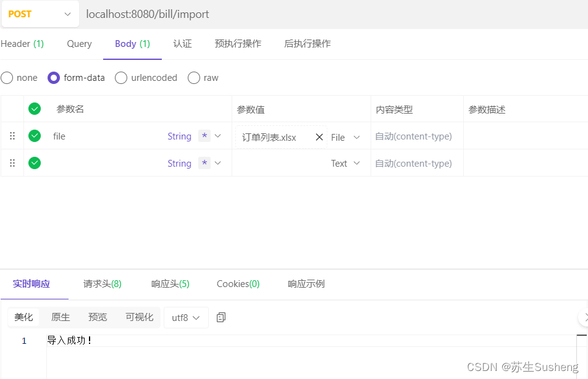Screen dimensions: 588x379
Task: Open the File value-type dropdown
Action: tap(345, 138)
